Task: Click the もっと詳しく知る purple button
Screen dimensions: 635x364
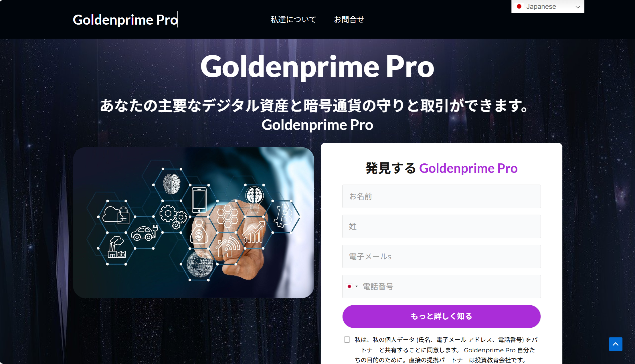Action: click(441, 316)
